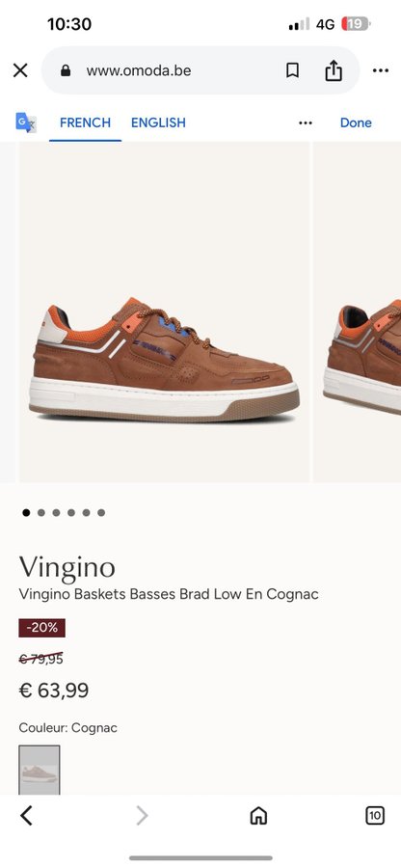Choose the Cognac color swatch thumbnail

[40, 770]
